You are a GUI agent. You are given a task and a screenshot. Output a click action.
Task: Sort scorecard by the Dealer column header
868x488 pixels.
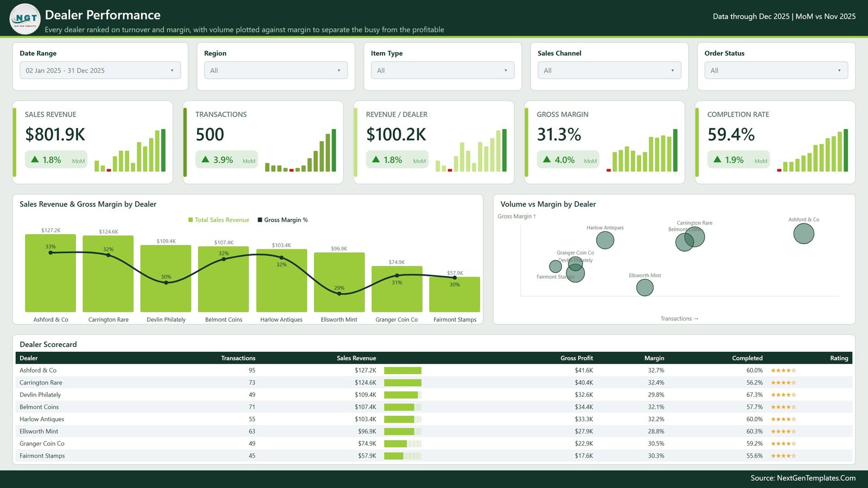29,358
